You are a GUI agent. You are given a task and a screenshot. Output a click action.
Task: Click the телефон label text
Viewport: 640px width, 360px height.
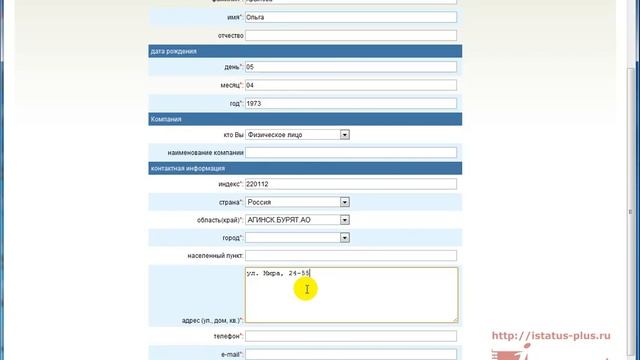[x=228, y=336]
